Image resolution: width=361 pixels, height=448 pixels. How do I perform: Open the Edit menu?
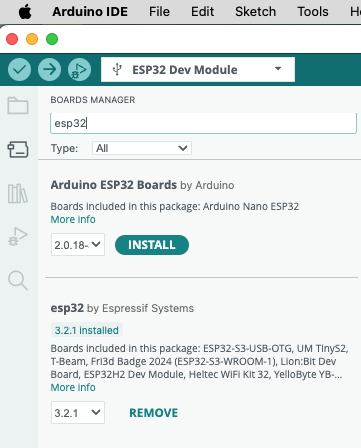click(x=202, y=12)
